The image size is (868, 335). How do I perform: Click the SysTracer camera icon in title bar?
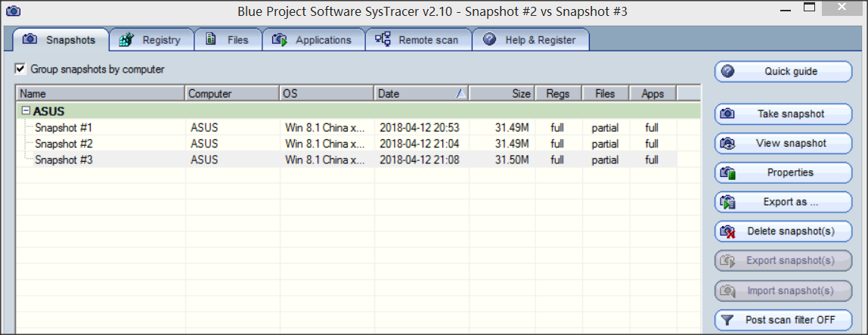coord(14,11)
